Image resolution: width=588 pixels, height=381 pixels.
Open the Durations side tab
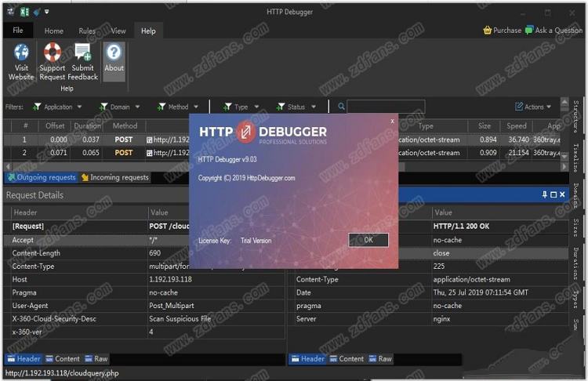pos(575,263)
